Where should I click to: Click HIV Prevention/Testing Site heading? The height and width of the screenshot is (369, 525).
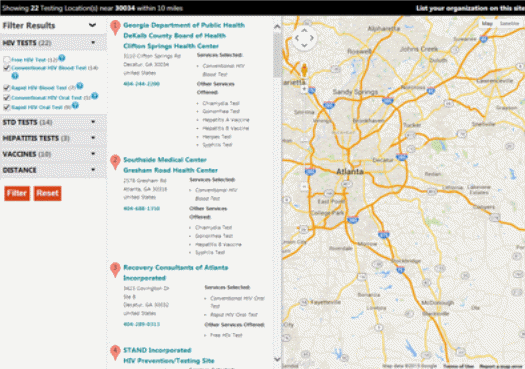[x=169, y=361]
